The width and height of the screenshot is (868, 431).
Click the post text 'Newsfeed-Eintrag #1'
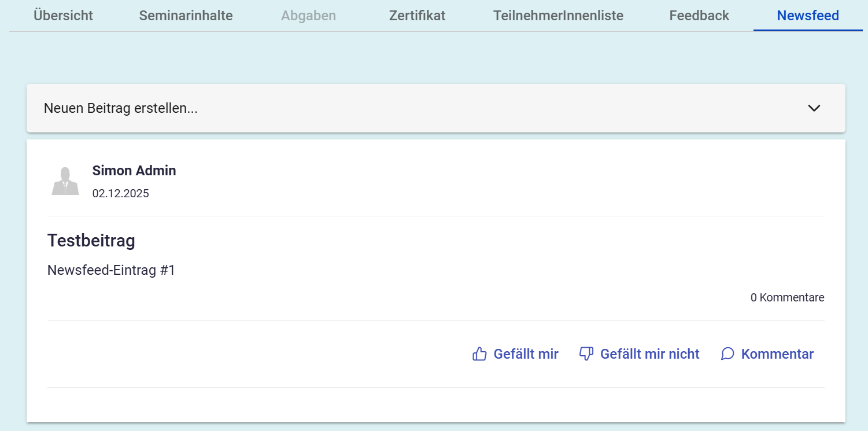click(x=111, y=270)
